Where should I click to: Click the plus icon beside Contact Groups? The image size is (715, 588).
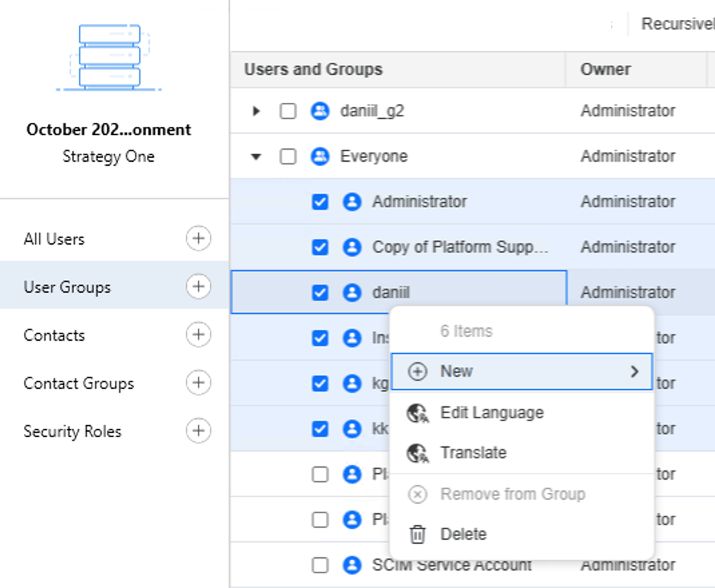tap(198, 383)
